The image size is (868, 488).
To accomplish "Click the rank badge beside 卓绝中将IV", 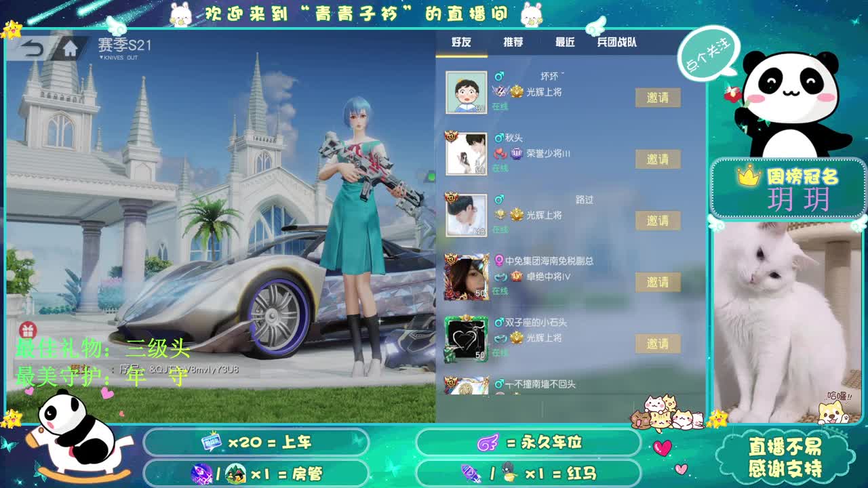I will coord(517,277).
